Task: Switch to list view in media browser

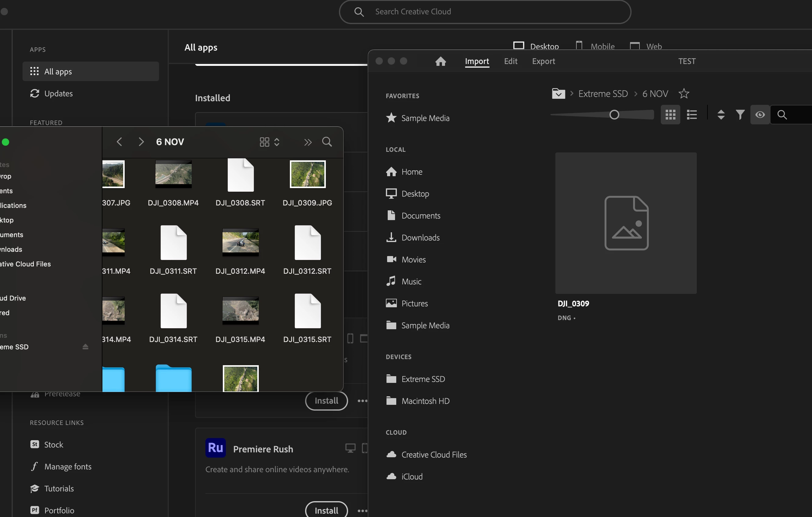Action: tap(692, 115)
